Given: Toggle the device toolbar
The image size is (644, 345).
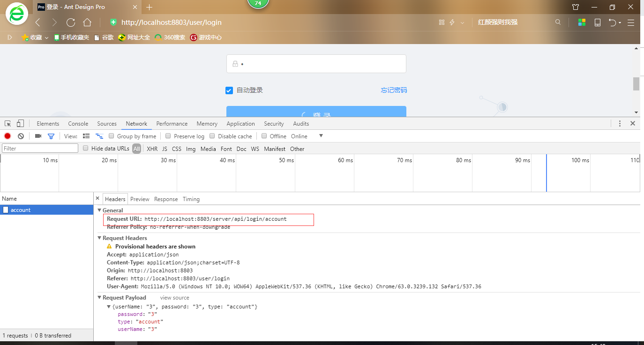Looking at the screenshot, I should tap(19, 123).
